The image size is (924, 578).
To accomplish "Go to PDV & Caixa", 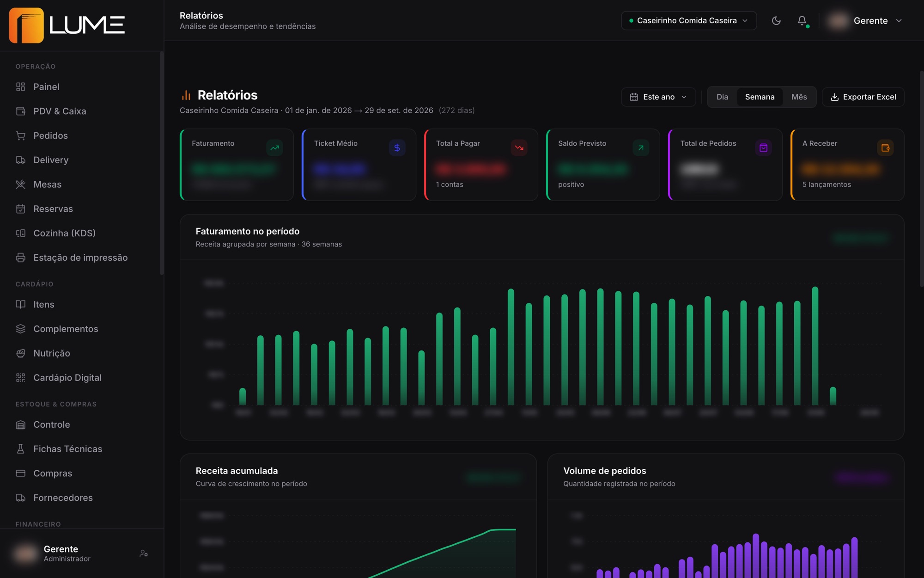I will [60, 111].
